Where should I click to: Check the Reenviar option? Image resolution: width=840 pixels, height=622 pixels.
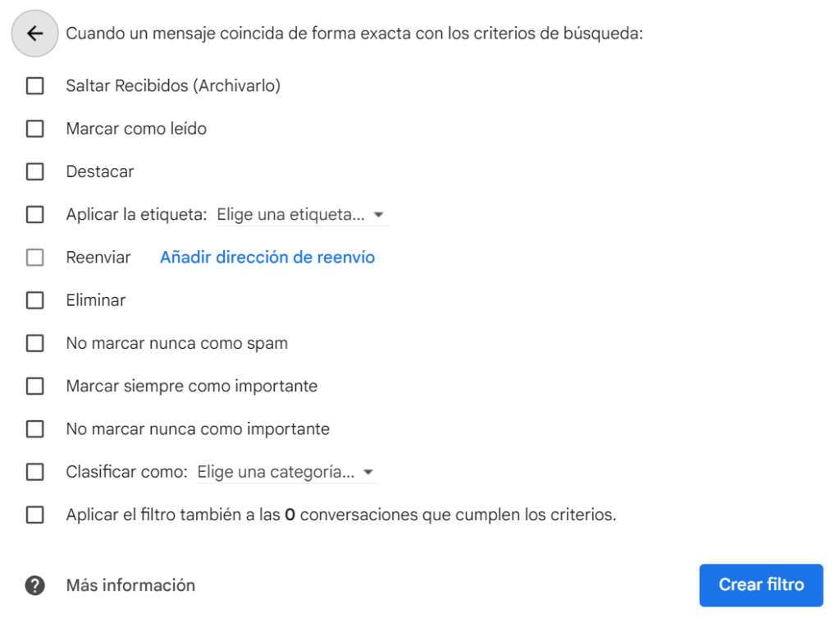34,257
